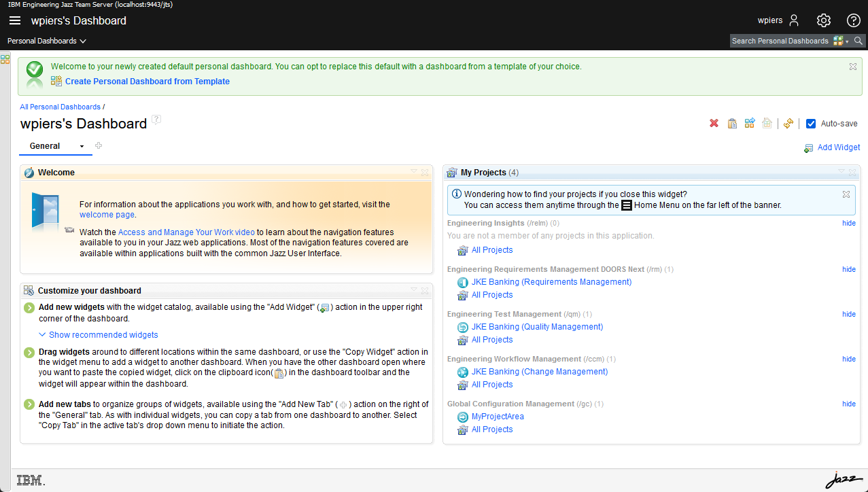This screenshot has width=868, height=492.
Task: Refresh dashboard with the yellow arrows icon
Action: coord(788,123)
